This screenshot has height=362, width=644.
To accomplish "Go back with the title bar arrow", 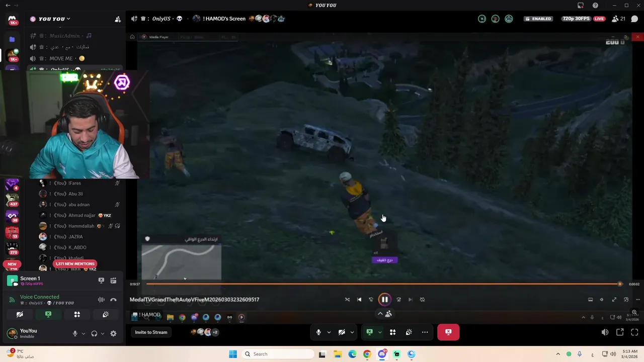I will click(x=8, y=5).
